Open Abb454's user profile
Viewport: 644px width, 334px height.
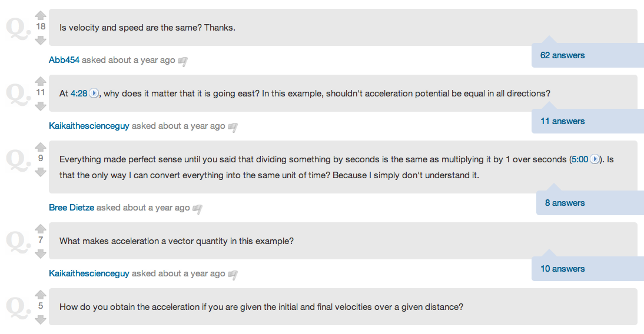[x=64, y=60]
